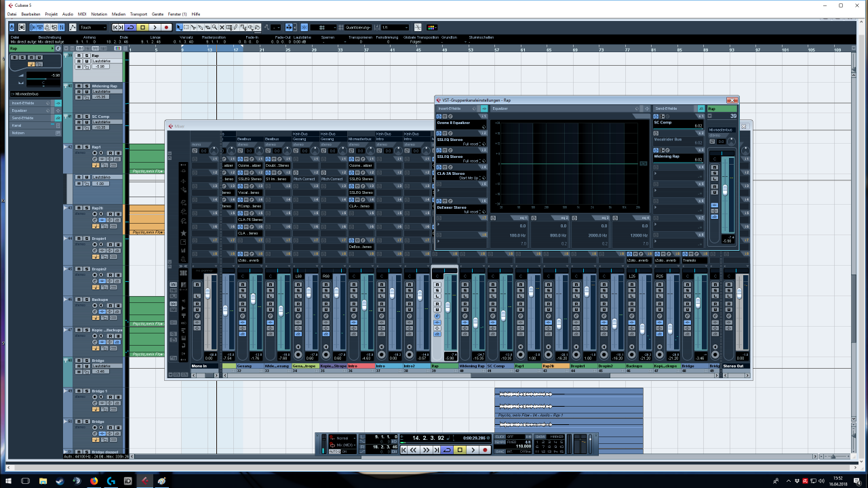868x488 pixels.
Task: Click the Play button in the top toolbar
Action: coord(155,28)
